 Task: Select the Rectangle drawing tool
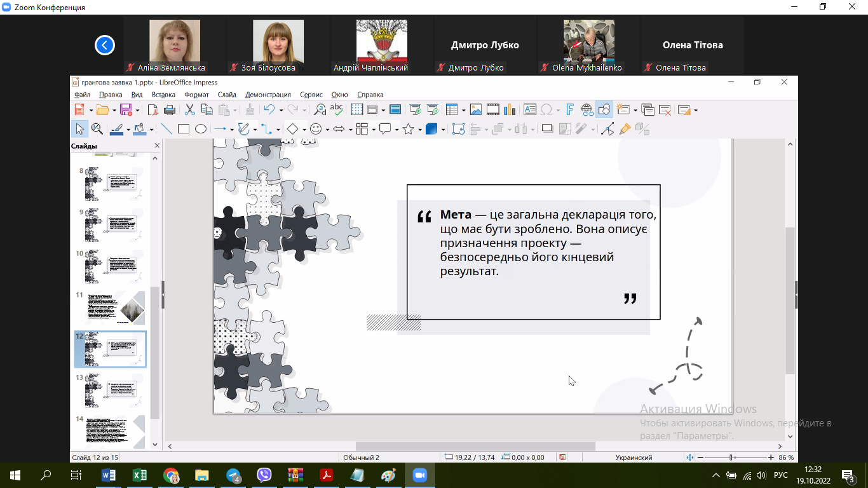tap(184, 129)
